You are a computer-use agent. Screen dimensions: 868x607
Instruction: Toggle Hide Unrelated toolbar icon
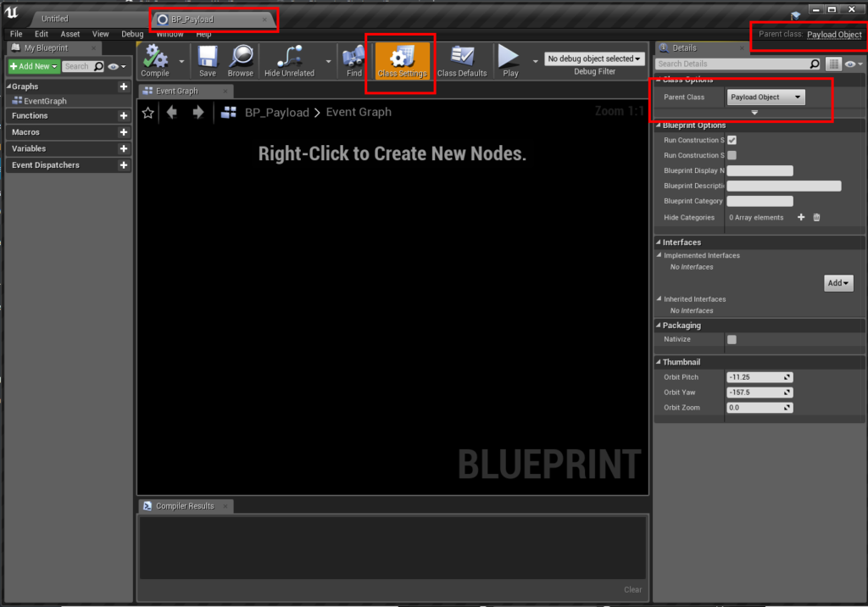(x=290, y=60)
